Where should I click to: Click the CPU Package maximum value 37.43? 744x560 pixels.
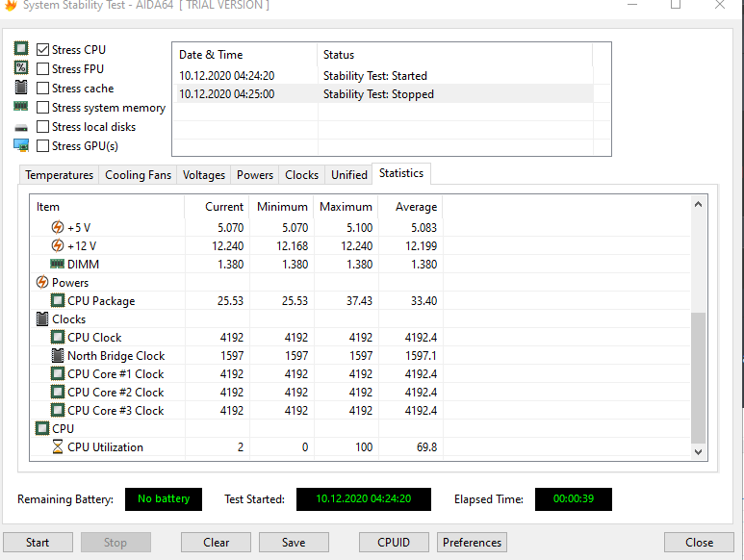359,301
